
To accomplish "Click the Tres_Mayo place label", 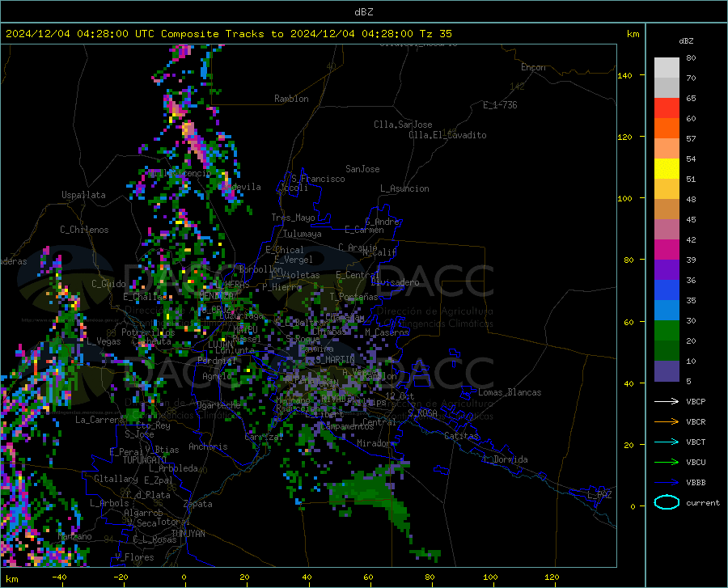I will point(293,218).
